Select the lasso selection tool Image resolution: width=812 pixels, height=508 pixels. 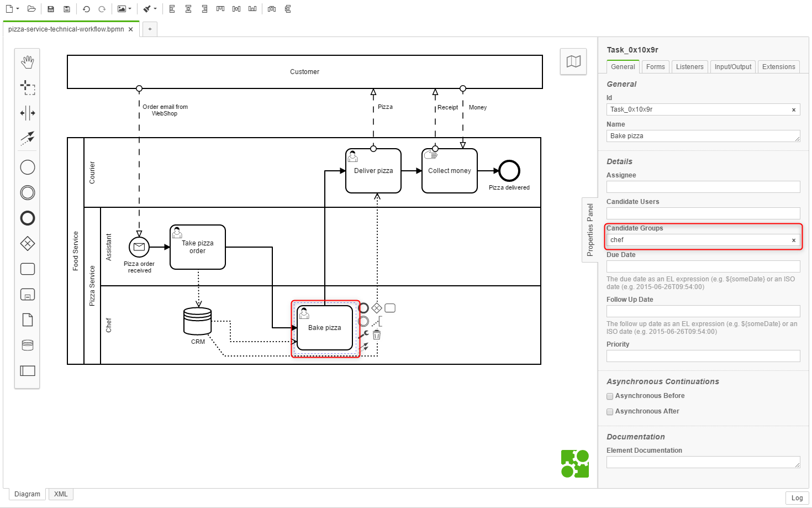[x=28, y=87]
